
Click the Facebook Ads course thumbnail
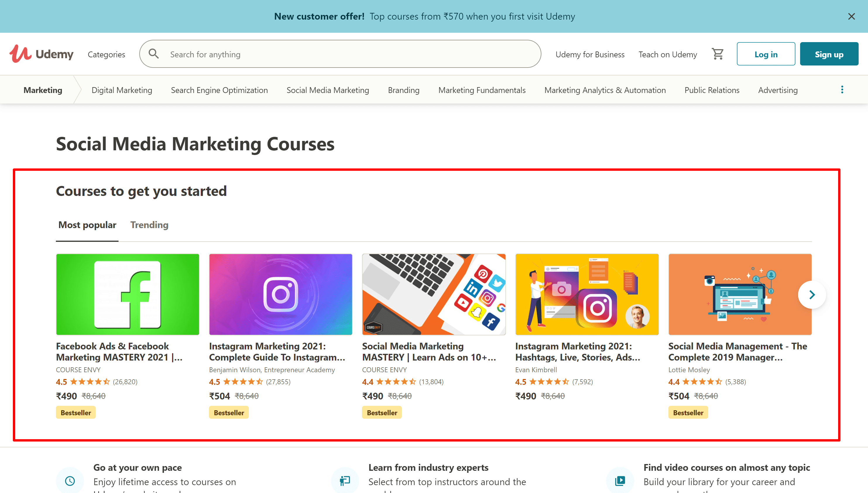(128, 294)
